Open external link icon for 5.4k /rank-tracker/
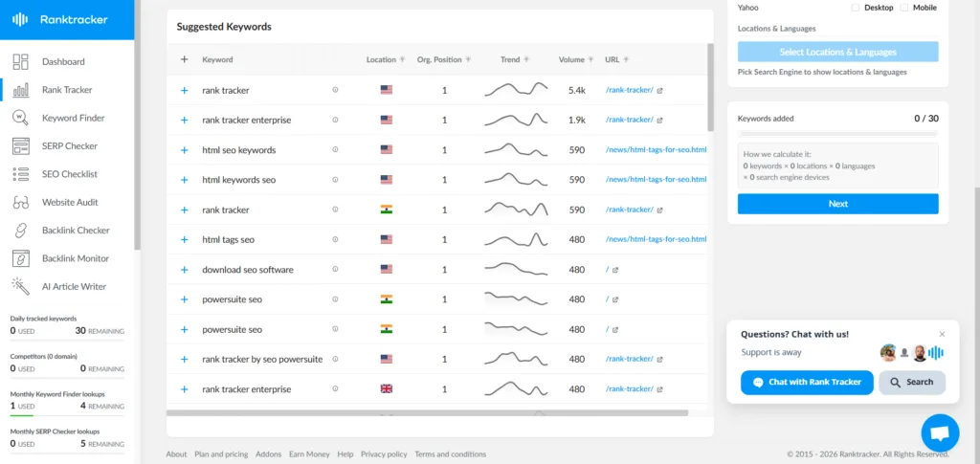This screenshot has width=980, height=464. 660,91
